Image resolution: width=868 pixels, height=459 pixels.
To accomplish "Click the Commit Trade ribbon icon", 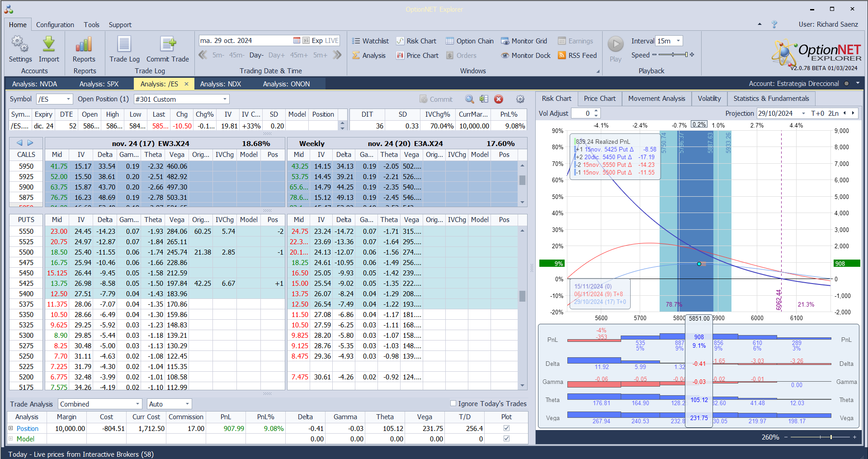I will pyautogui.click(x=168, y=49).
